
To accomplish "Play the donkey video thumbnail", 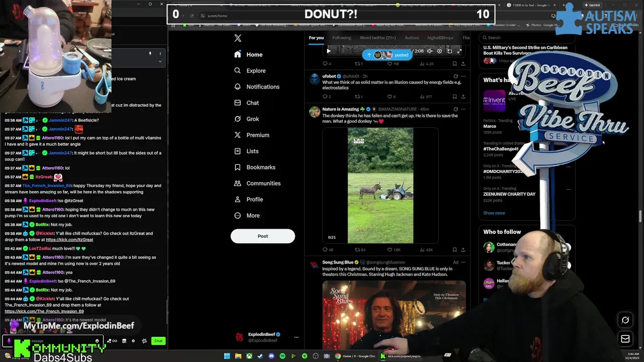I will [x=380, y=186].
